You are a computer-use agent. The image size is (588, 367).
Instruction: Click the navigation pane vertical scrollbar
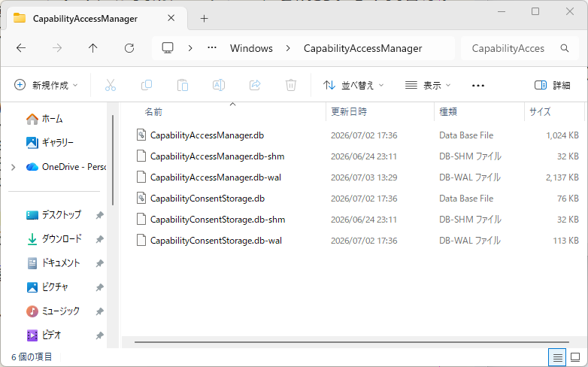pyautogui.click(x=113, y=160)
